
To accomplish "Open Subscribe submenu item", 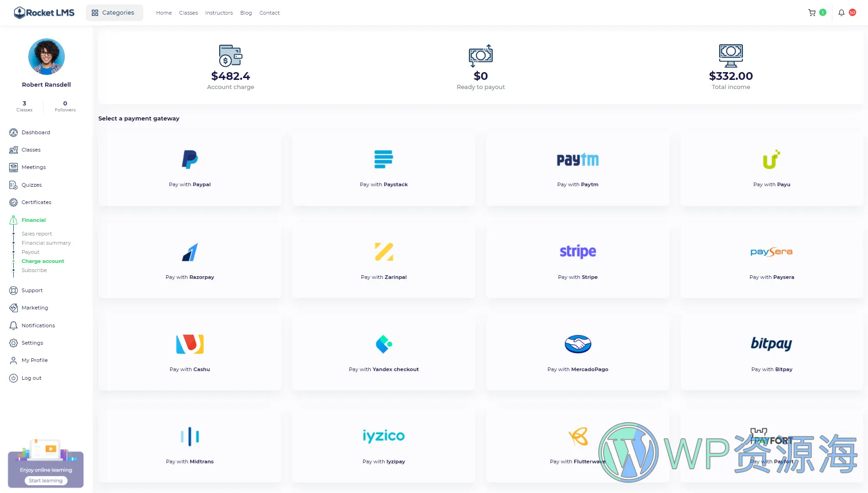I will click(x=34, y=270).
